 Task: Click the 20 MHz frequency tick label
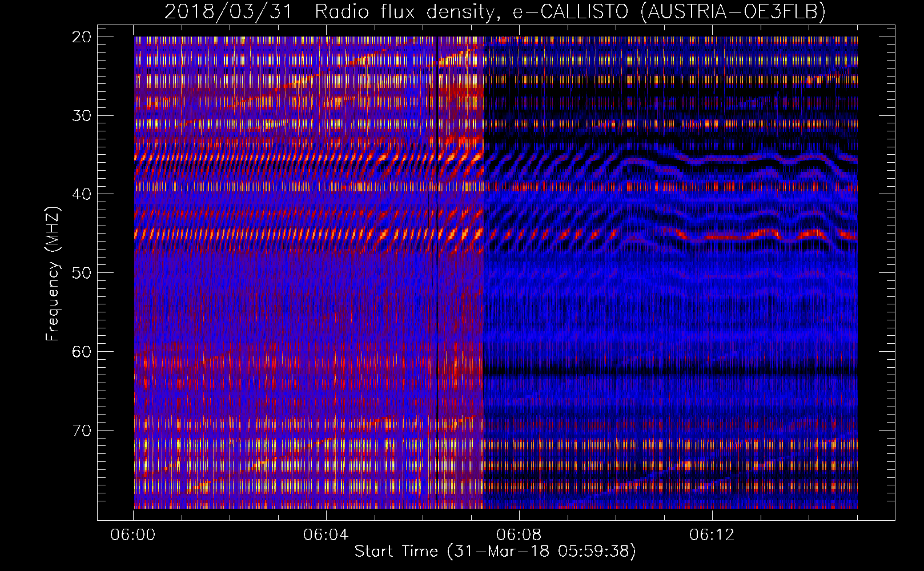click(82, 37)
